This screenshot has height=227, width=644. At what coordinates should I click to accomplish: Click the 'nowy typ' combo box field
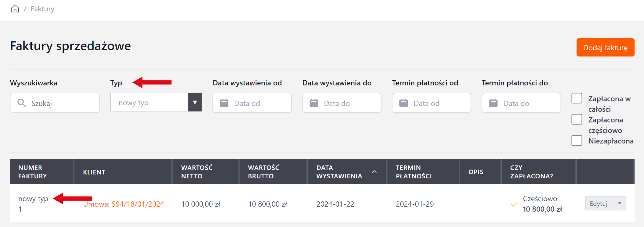pos(149,102)
